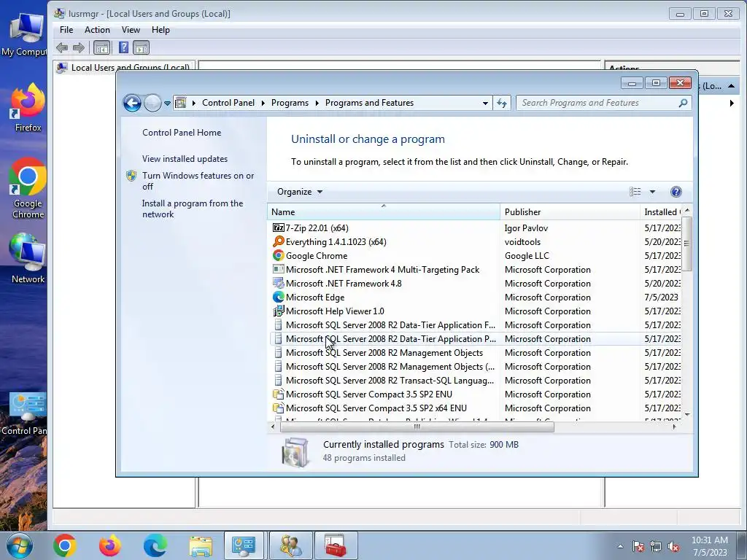Open the Action menu in lusrmgr
This screenshot has height=560, width=747.
[97, 29]
